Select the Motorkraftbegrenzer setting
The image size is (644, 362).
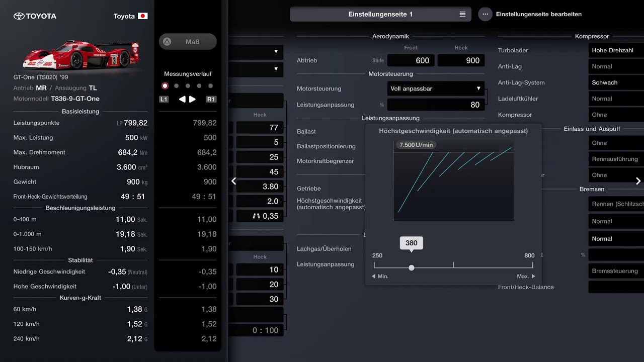tap(325, 161)
